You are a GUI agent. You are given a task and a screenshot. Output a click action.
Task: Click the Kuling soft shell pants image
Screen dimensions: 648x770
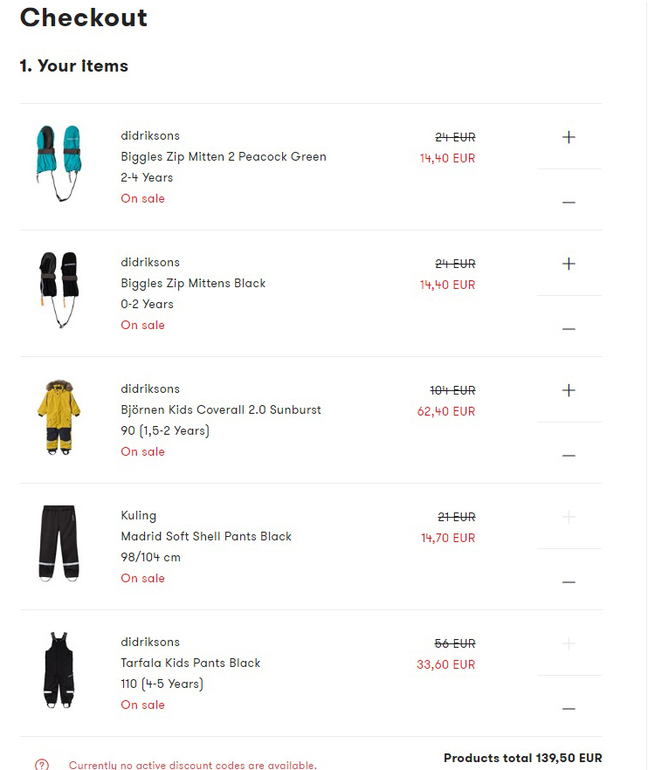58,543
